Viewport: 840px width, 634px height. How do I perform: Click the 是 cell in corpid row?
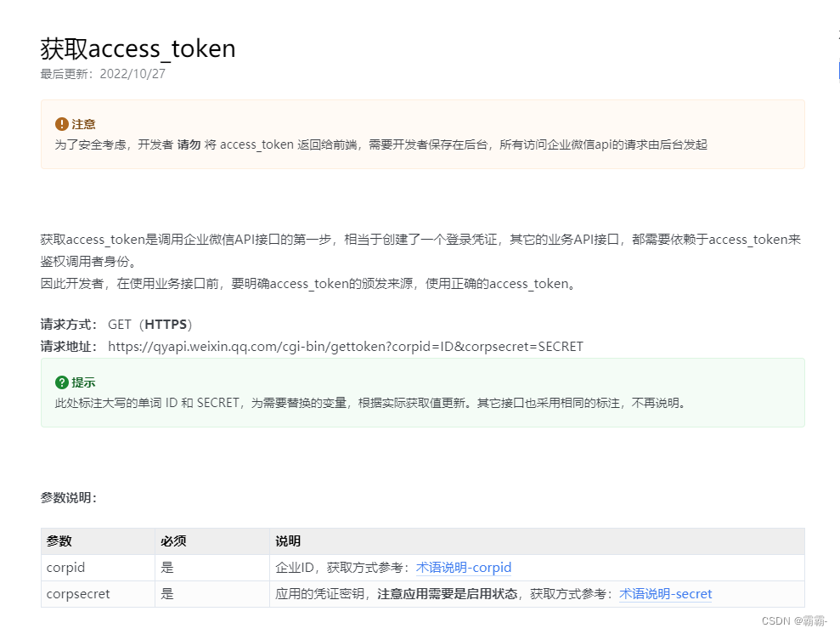point(212,568)
